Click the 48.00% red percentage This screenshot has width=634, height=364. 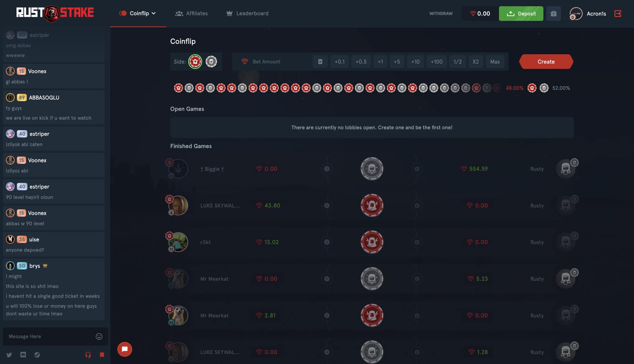click(x=514, y=88)
